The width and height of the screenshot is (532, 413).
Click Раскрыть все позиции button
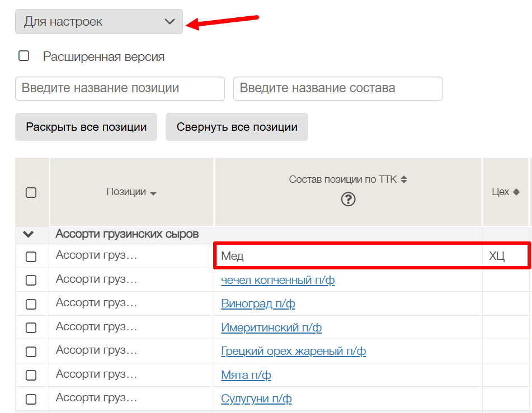click(86, 127)
